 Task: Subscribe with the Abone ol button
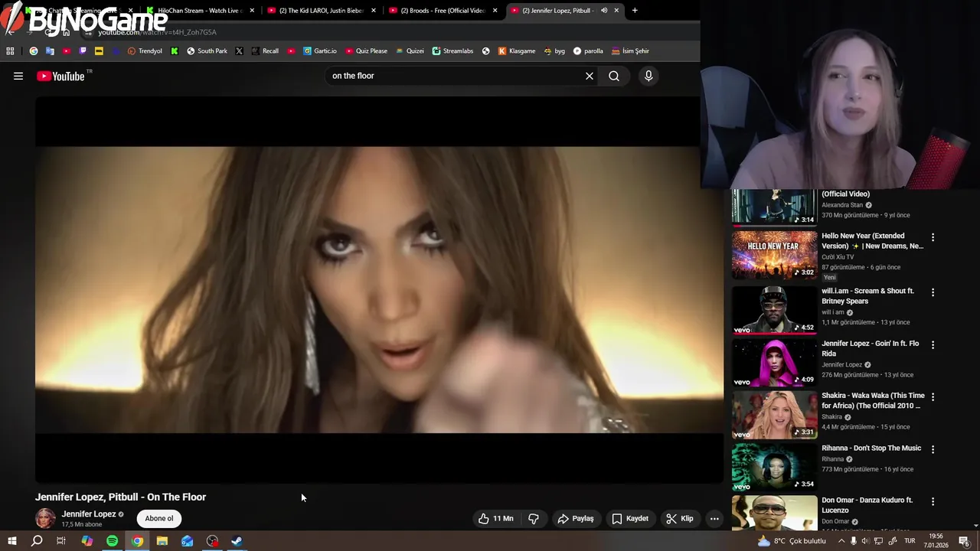pos(159,518)
